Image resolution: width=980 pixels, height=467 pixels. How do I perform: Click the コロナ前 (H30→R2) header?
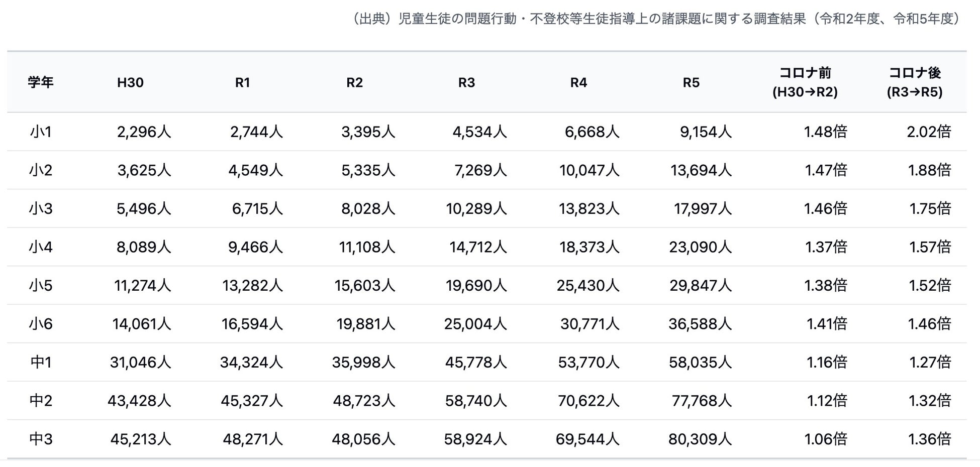(x=805, y=82)
